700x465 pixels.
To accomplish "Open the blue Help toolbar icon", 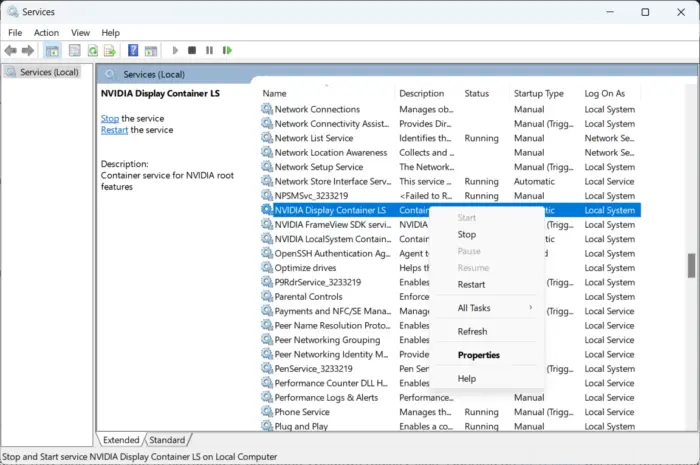I will click(134, 50).
